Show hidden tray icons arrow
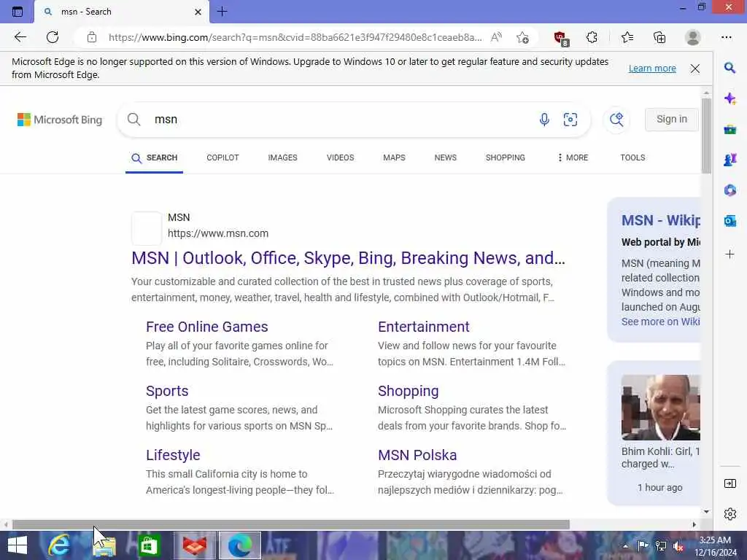Viewport: 747px width, 560px height. point(625,546)
